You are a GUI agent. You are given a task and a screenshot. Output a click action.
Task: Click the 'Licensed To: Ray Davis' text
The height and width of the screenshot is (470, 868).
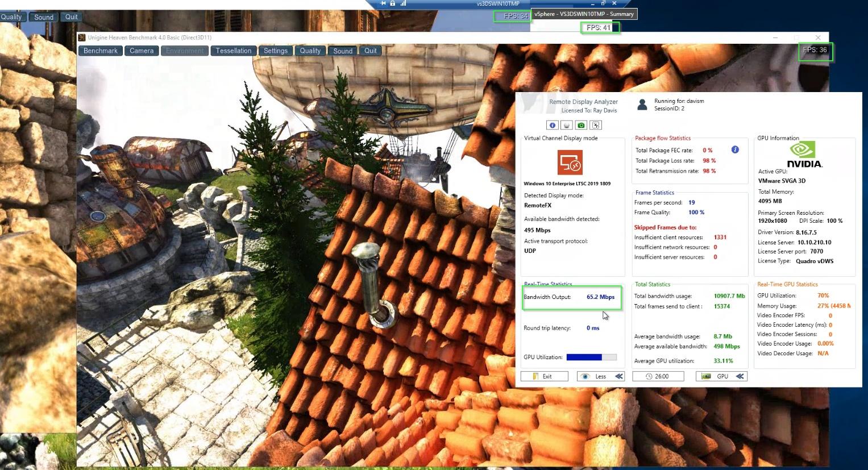589,110
